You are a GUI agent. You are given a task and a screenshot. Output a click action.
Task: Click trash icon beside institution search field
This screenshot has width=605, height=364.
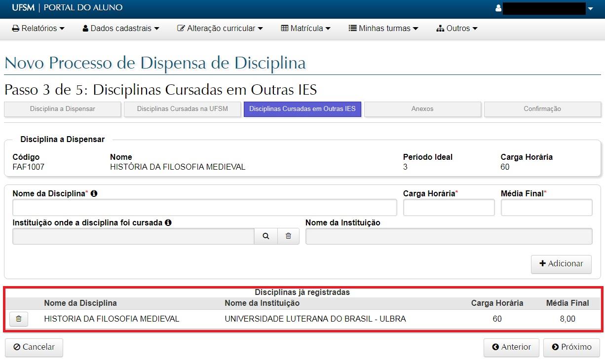point(288,236)
